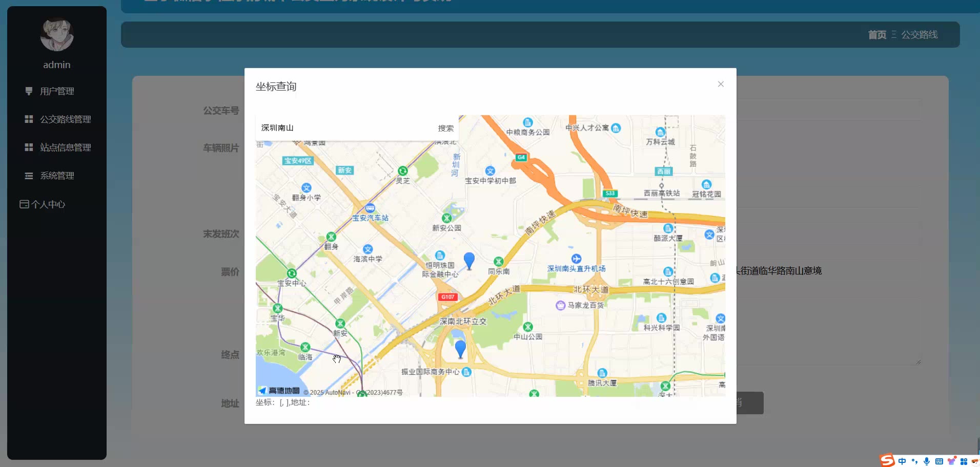Image resolution: width=980 pixels, height=467 pixels.
Task: Click the G107 road badge
Action: coord(447,297)
